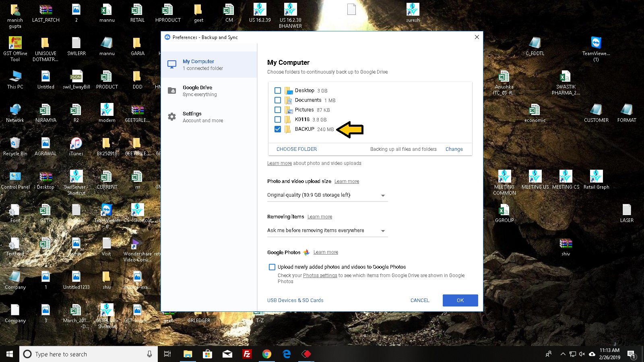This screenshot has width=644, height=362.
Task: Expand the photo upload size dropdown
Action: tap(327, 195)
